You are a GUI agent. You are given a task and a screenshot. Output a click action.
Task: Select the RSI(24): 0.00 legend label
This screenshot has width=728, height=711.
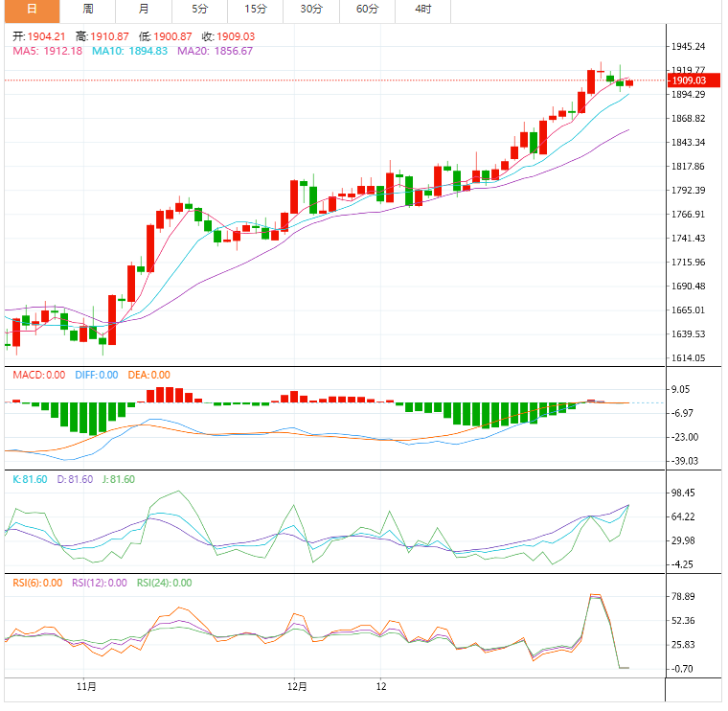click(163, 582)
